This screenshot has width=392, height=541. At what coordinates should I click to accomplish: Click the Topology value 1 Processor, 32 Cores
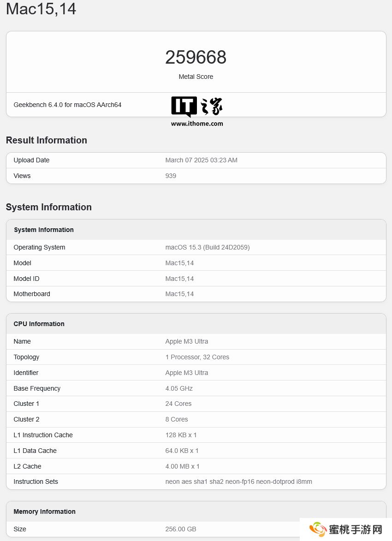point(197,357)
